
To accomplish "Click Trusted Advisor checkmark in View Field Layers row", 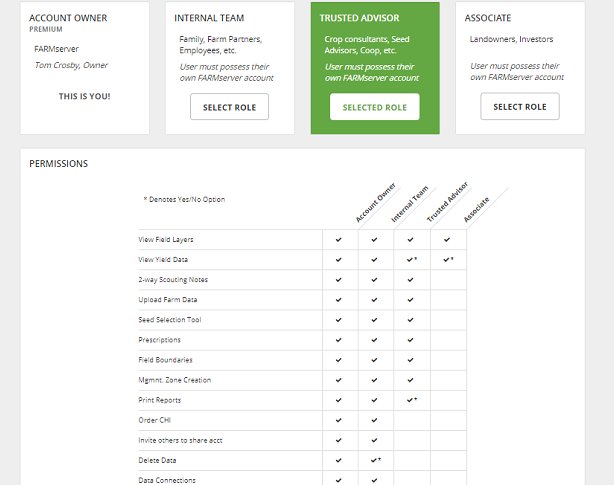I will [410, 240].
